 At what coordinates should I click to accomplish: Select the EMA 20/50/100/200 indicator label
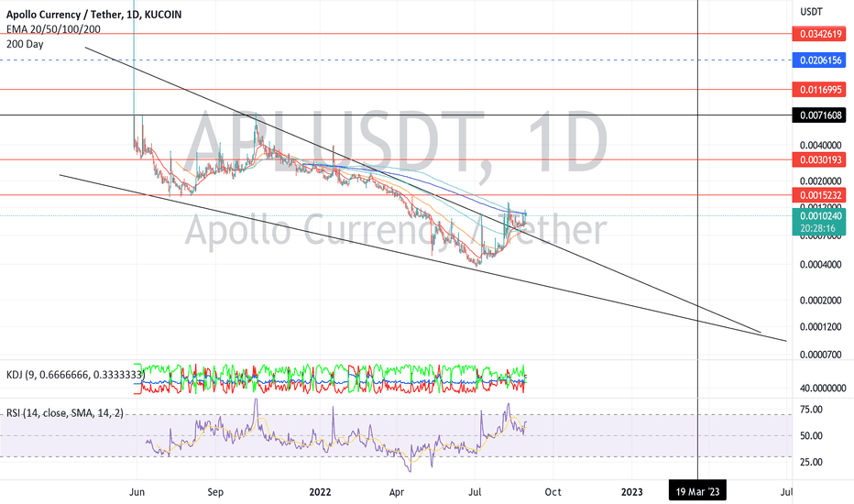tap(53, 29)
